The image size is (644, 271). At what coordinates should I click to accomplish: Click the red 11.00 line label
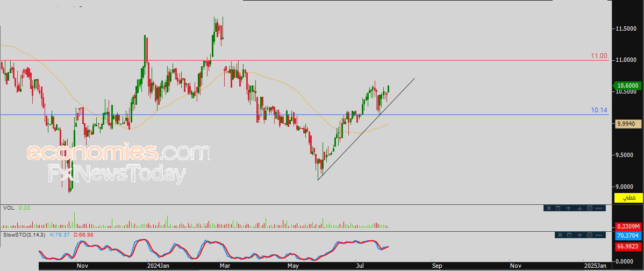point(599,55)
